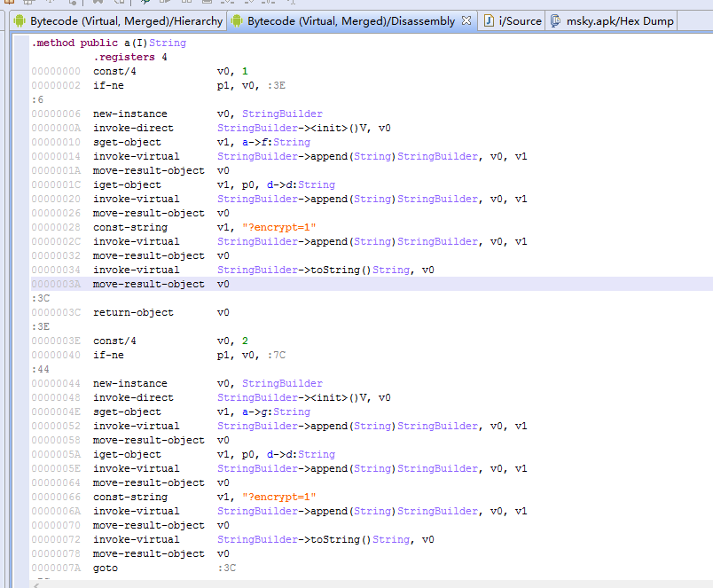713x588 pixels.
Task: Click address 00000020 in the listing
Action: pyautogui.click(x=56, y=199)
